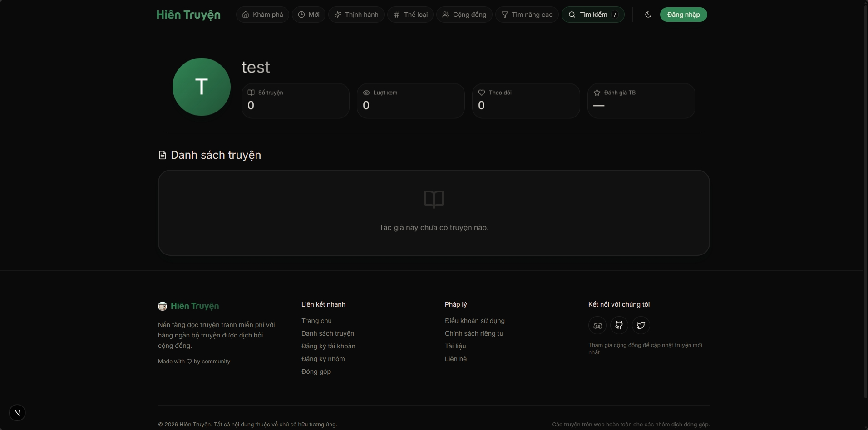868x430 pixels.
Task: Open the Khám phá nav item
Action: [262, 15]
